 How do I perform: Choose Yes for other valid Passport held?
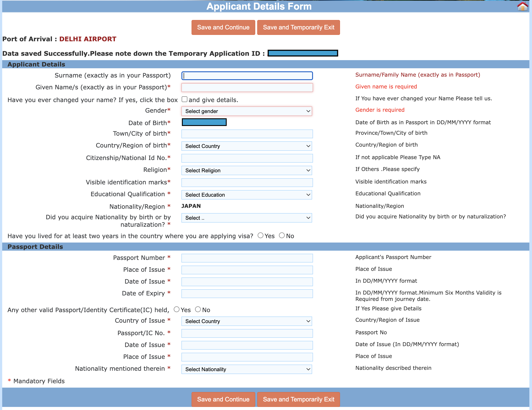176,309
